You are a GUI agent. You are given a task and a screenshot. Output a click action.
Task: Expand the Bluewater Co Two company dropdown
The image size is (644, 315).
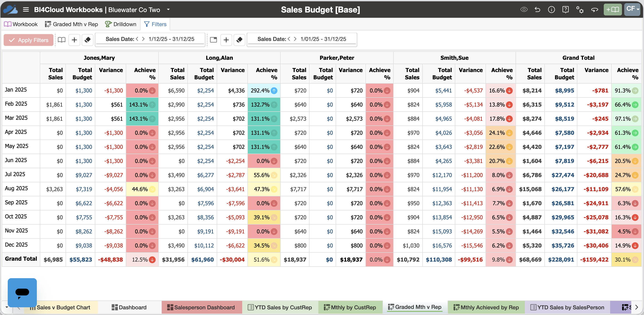pyautogui.click(x=168, y=10)
